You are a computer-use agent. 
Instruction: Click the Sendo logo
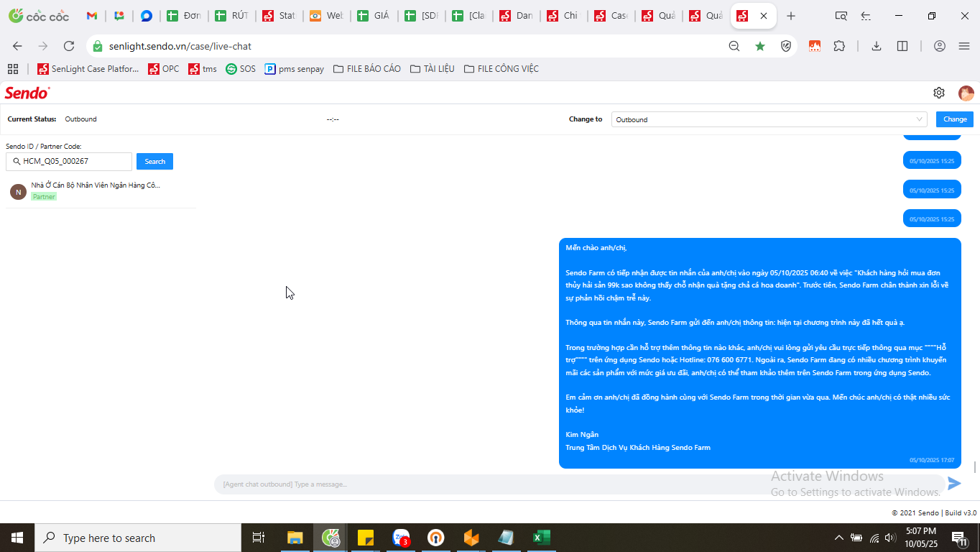(27, 93)
